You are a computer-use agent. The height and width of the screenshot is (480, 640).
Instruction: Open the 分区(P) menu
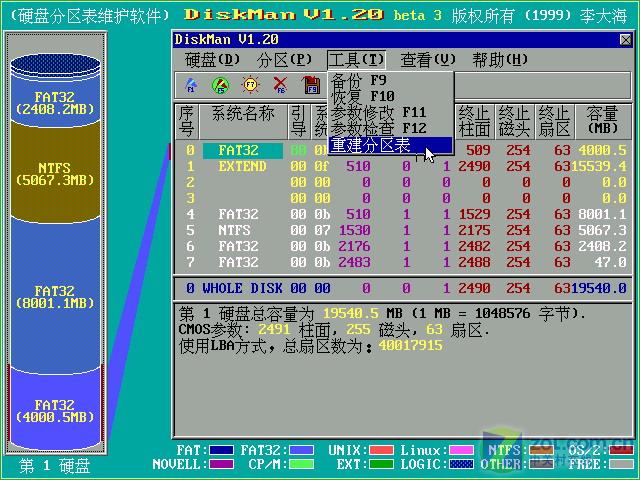click(284, 60)
